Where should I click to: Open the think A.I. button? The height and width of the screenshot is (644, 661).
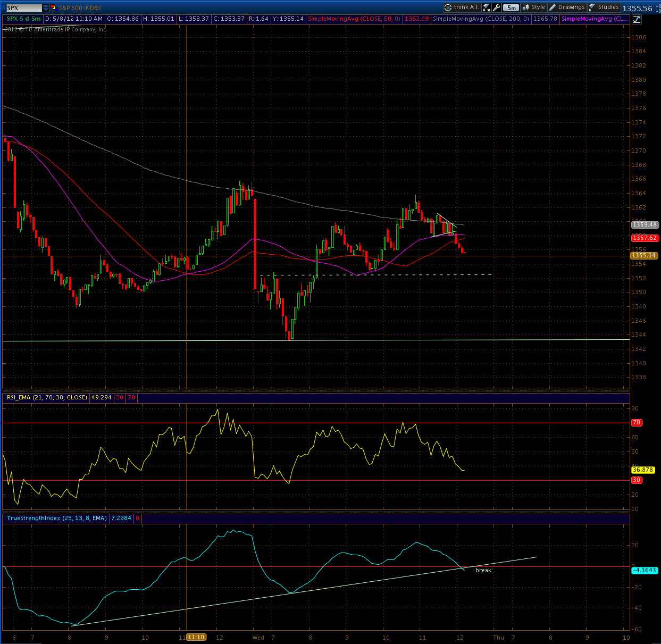(462, 7)
